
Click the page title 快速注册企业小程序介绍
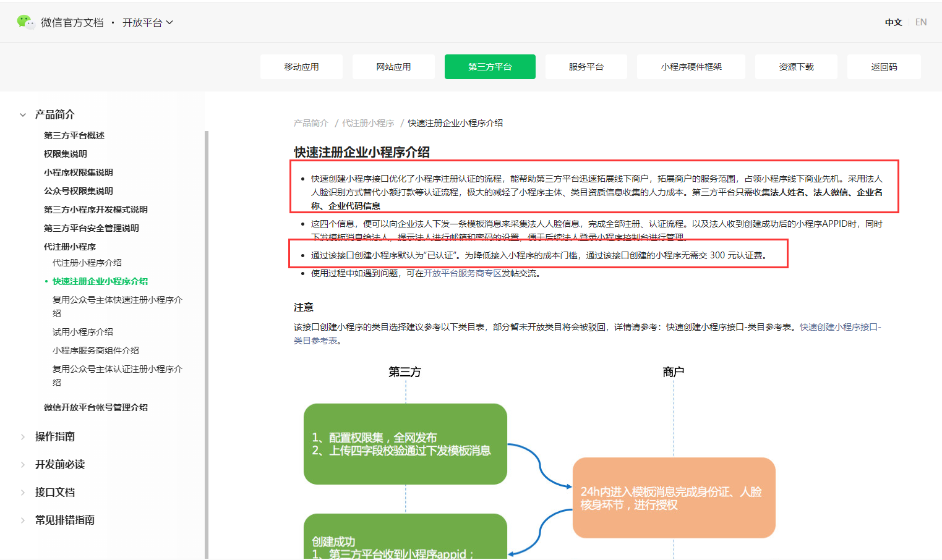[x=362, y=152]
